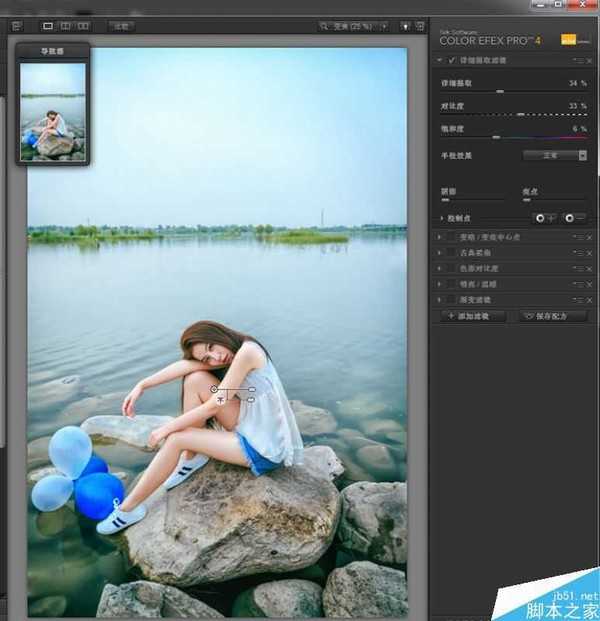Click the navigator thumbnail preview
This screenshot has height=621, width=600.
53,110
